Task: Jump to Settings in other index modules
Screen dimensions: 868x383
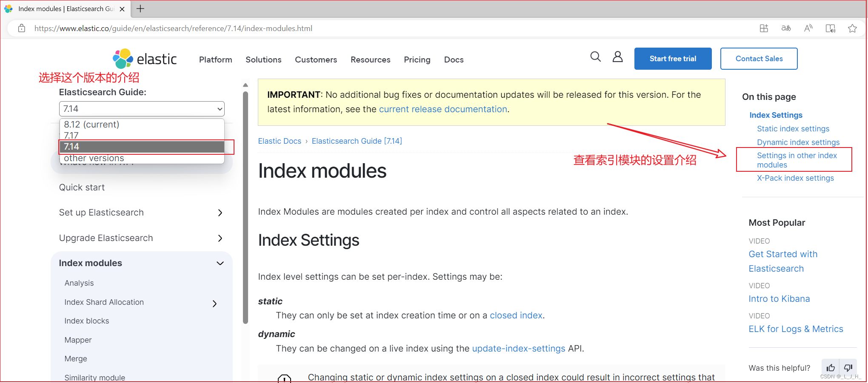Action: point(797,160)
